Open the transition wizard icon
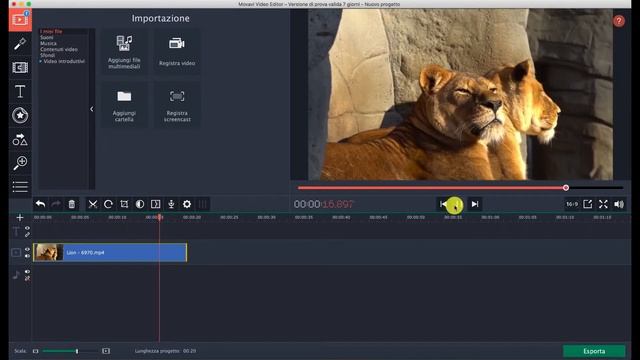The height and width of the screenshot is (360, 640). click(x=156, y=204)
